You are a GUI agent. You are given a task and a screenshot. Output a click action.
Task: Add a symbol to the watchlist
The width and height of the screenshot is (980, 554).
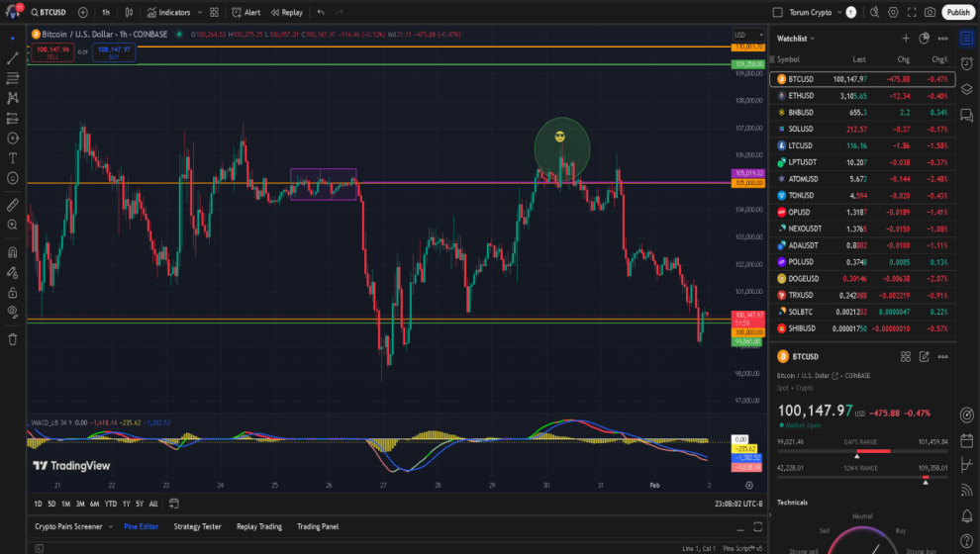click(906, 39)
